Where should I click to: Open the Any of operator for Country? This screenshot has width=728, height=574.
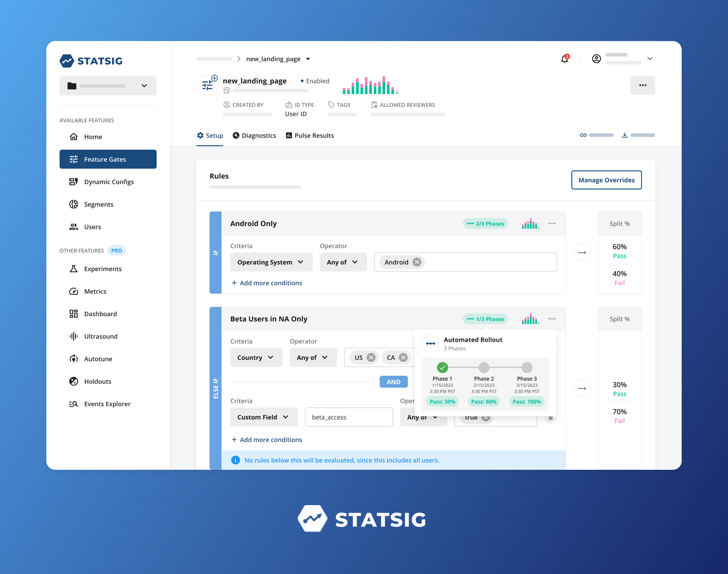click(313, 358)
